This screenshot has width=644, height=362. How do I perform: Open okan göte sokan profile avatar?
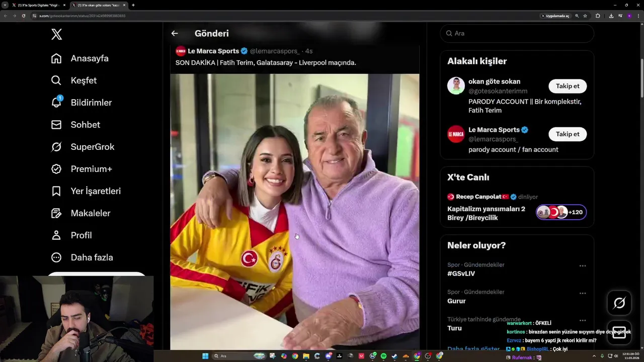click(456, 86)
